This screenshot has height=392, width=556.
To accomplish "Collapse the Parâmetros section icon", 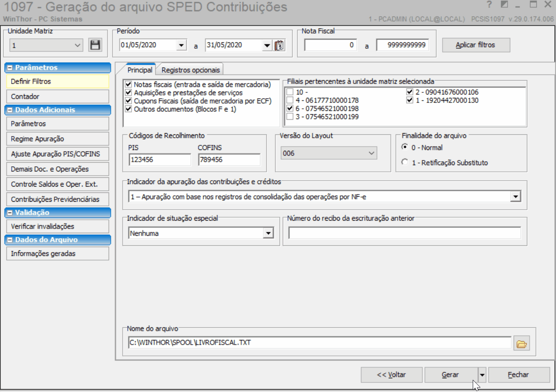I will (x=10, y=68).
